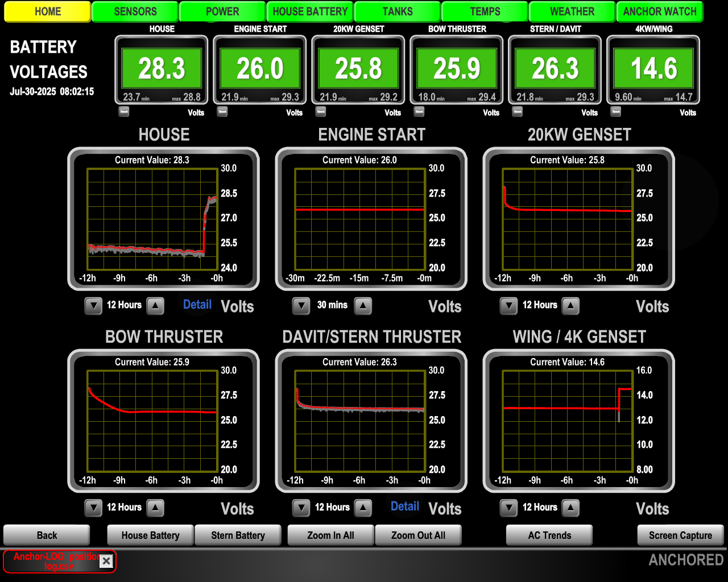Open Detail for the HOUSE chart
728x582 pixels.
click(x=197, y=305)
